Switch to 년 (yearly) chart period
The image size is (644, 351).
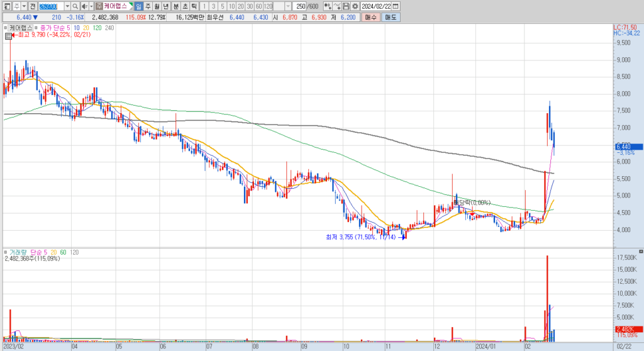pyautogui.click(x=166, y=6)
